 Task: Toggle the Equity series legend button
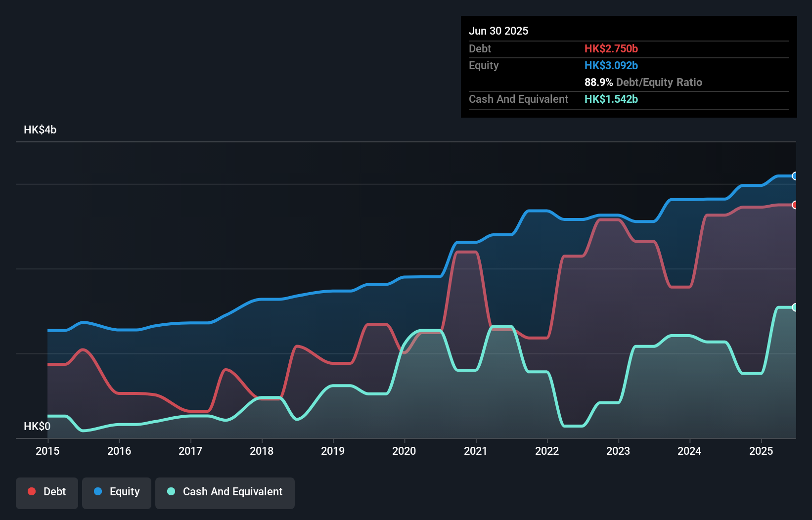[117, 493]
